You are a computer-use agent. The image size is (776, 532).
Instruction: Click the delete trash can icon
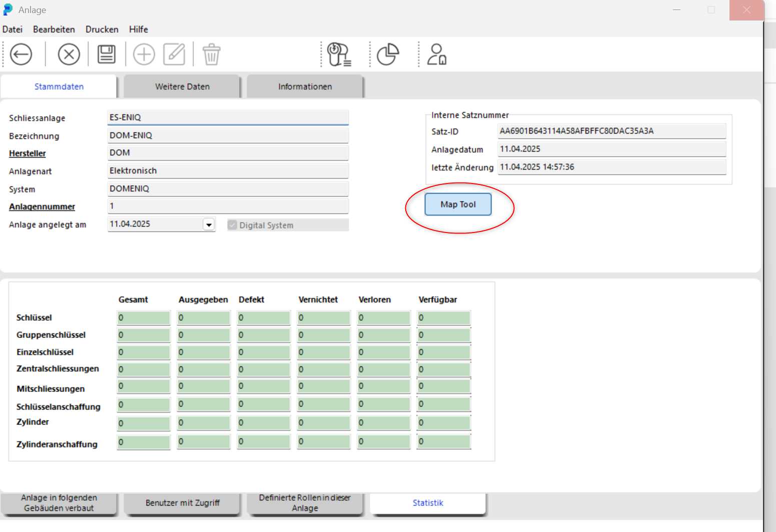click(x=211, y=54)
